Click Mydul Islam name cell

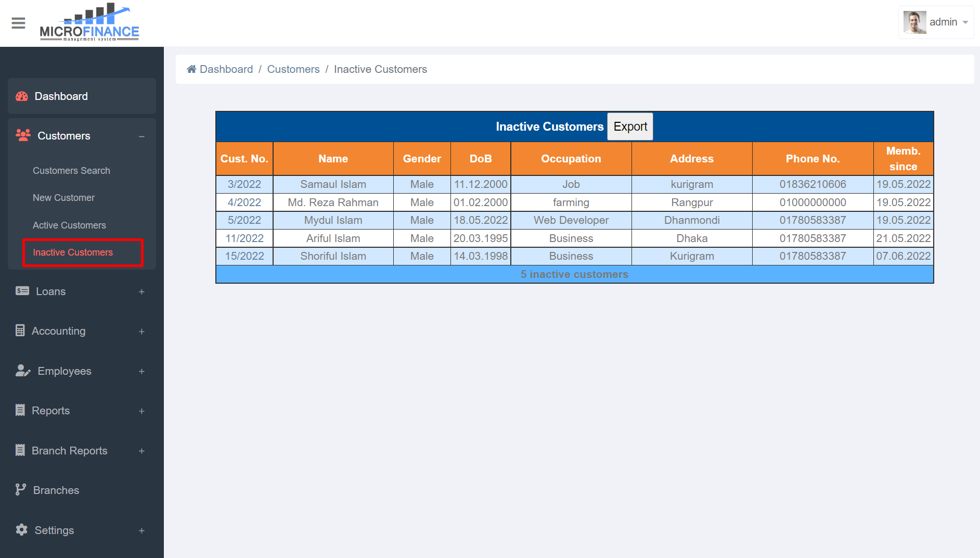(333, 220)
